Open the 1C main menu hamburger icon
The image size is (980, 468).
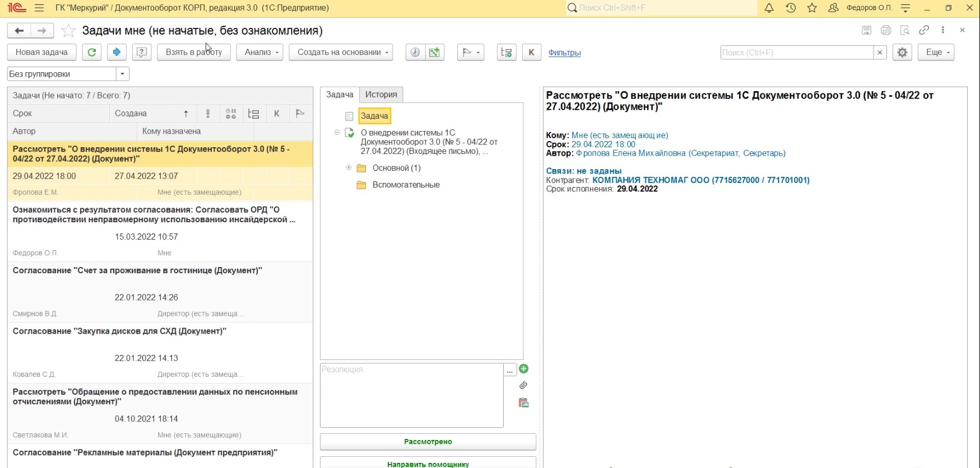[x=39, y=8]
